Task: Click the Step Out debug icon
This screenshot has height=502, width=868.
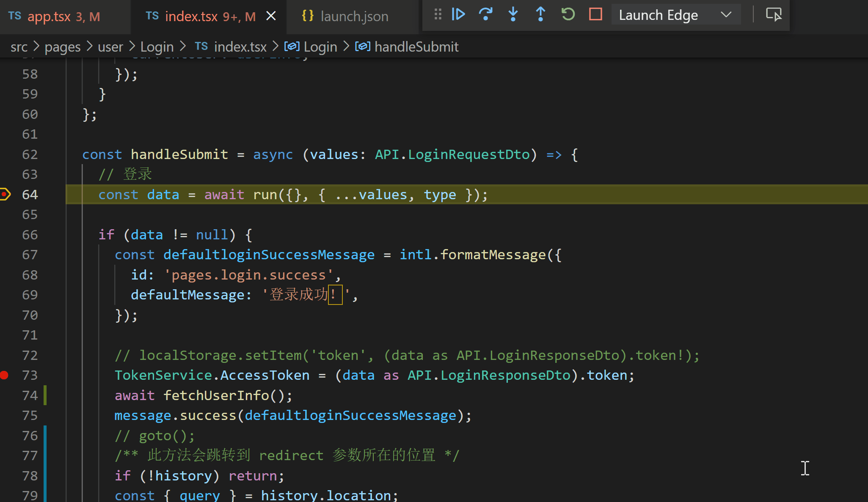Action: click(x=540, y=14)
